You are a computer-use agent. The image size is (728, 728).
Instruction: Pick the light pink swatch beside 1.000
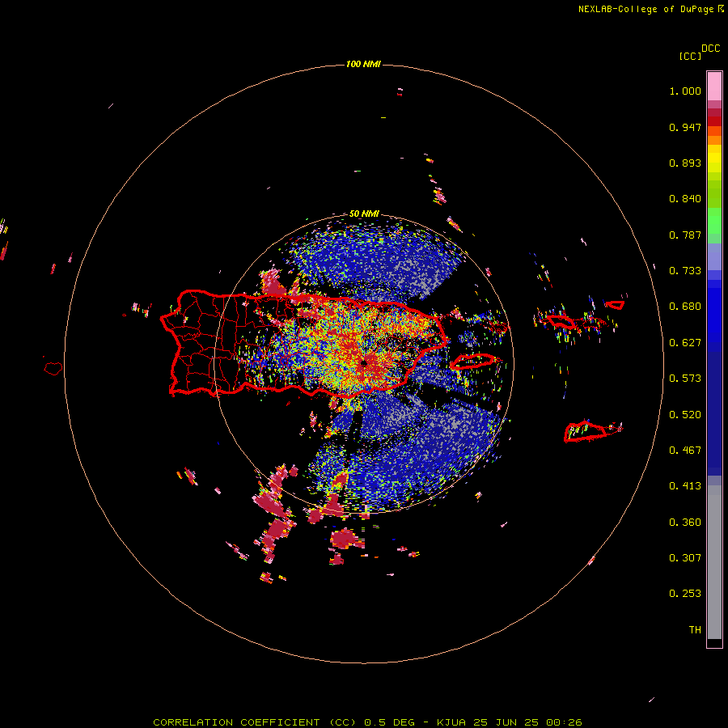(x=714, y=87)
